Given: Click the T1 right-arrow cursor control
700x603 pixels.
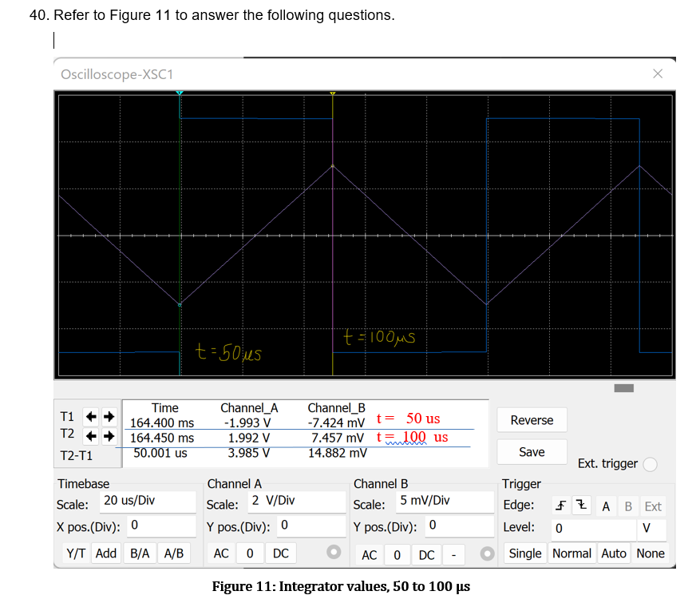Looking at the screenshot, I should 108,415.
